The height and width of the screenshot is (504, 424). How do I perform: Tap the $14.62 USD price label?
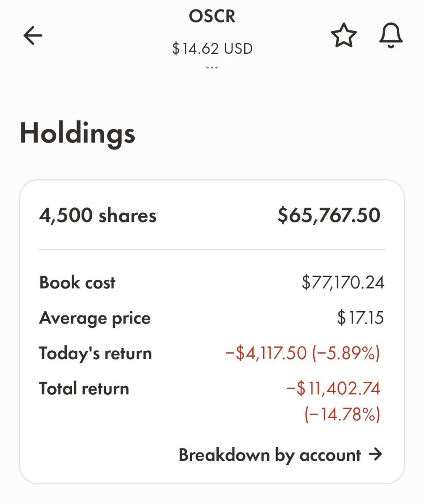[212, 49]
